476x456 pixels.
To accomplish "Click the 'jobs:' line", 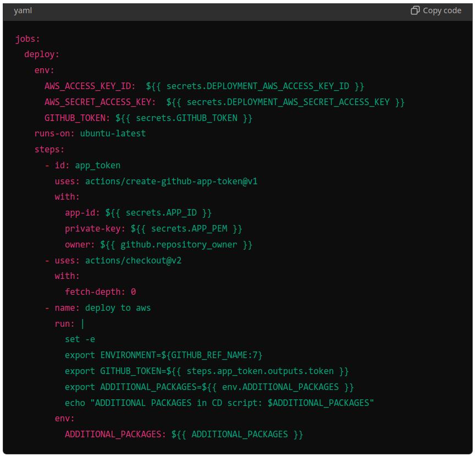I will (27, 39).
